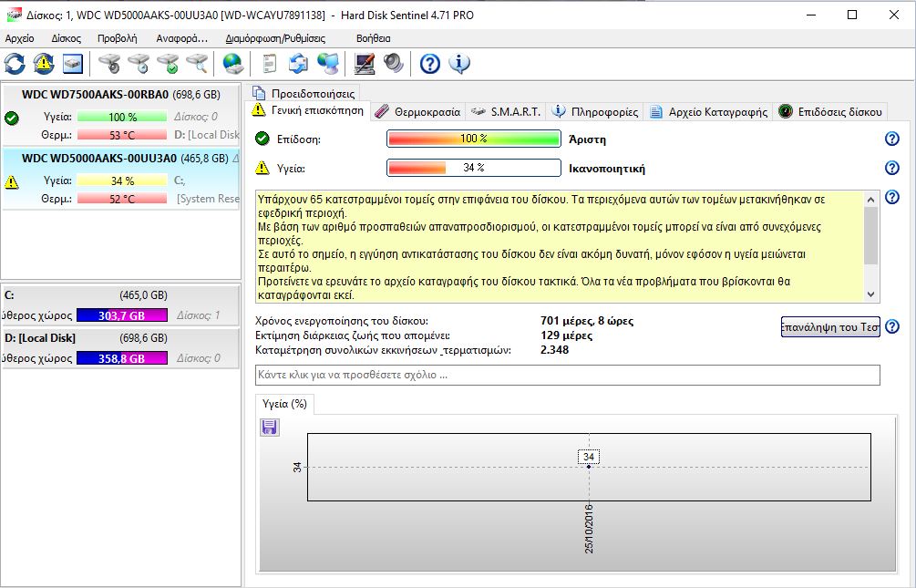The width and height of the screenshot is (916, 588).
Task: Click the 100 % health bar of WD7500AAKS
Action: tap(121, 117)
